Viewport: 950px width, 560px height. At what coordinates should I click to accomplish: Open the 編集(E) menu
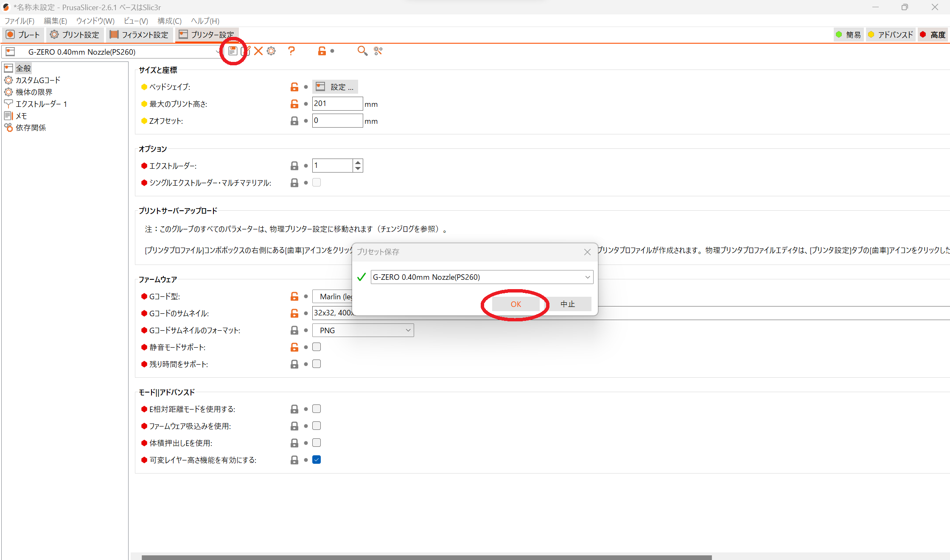click(x=56, y=21)
